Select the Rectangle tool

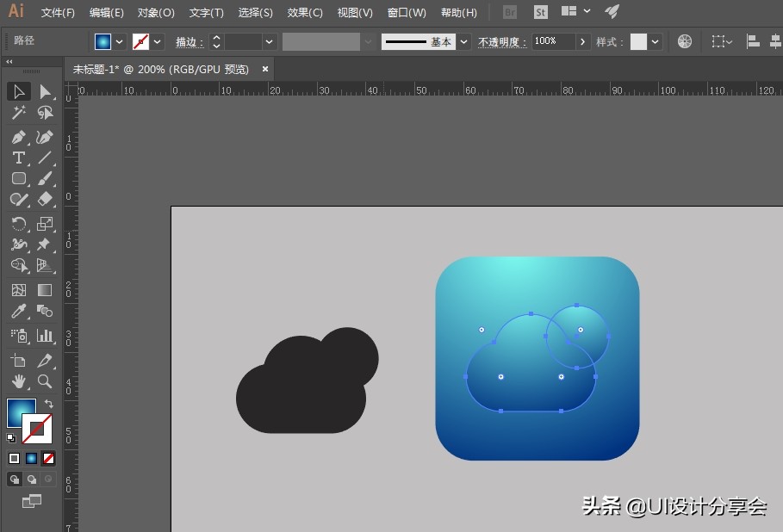[19, 178]
